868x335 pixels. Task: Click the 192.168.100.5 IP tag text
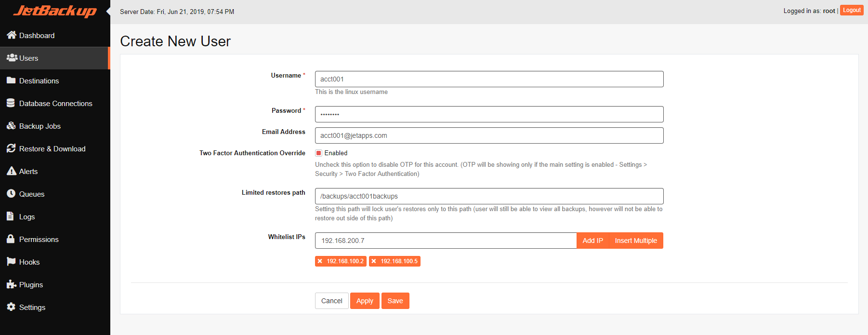[399, 261]
